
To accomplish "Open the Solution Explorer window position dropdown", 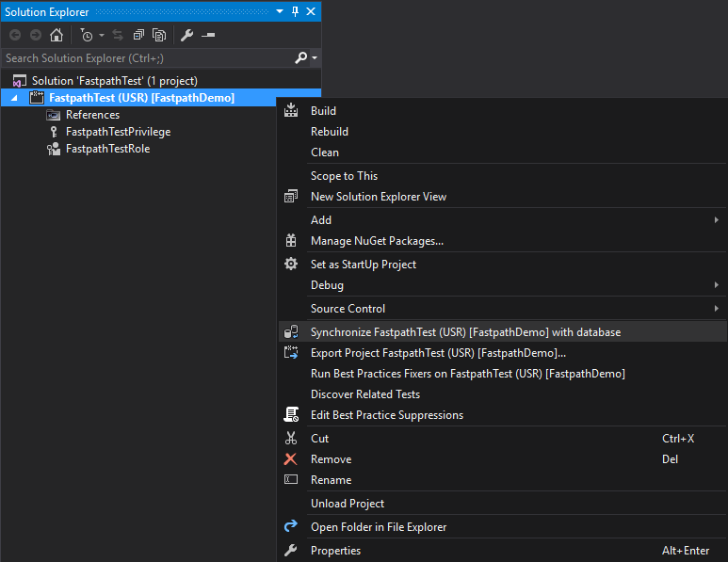I will [280, 11].
